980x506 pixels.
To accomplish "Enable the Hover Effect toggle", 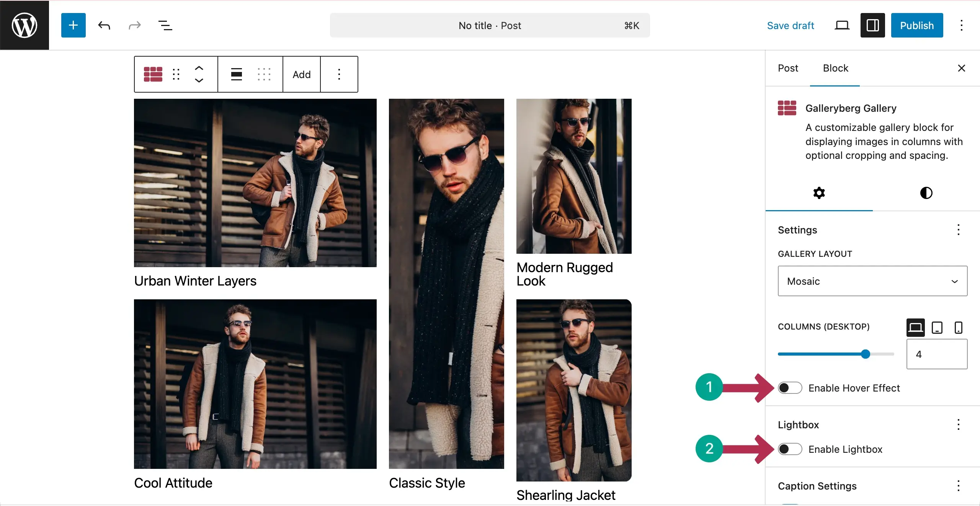I will click(x=790, y=388).
